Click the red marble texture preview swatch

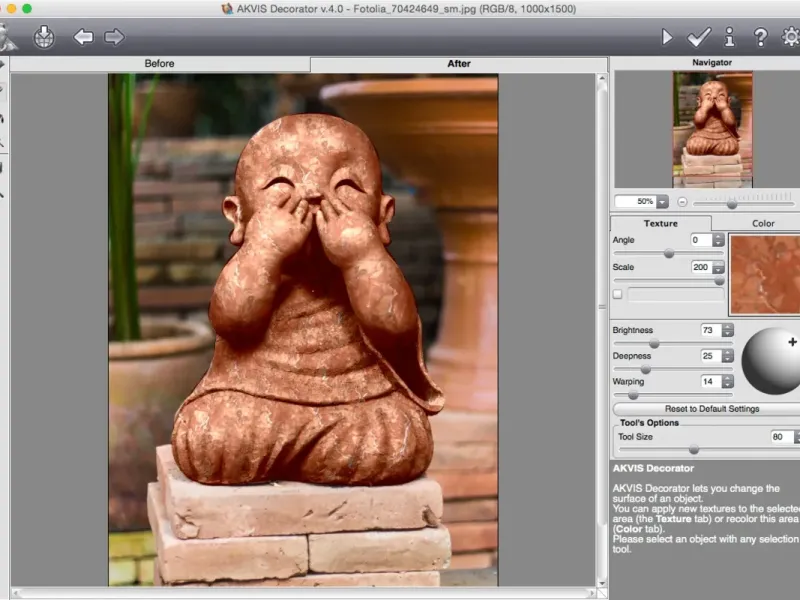tap(765, 274)
